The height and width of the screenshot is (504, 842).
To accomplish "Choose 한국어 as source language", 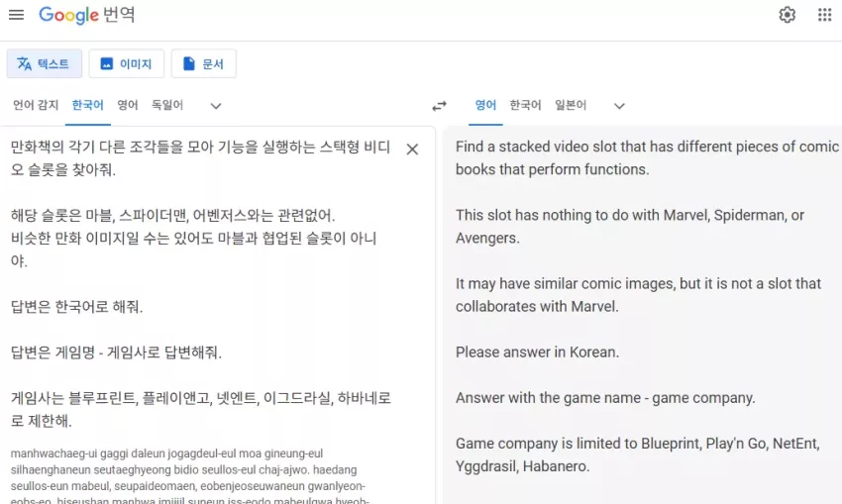I will tap(87, 105).
